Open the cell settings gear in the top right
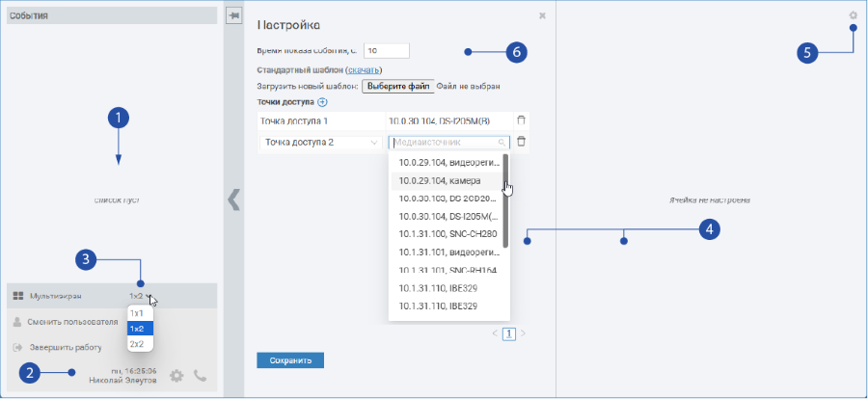Image resolution: width=868 pixels, height=399 pixels. point(854,16)
